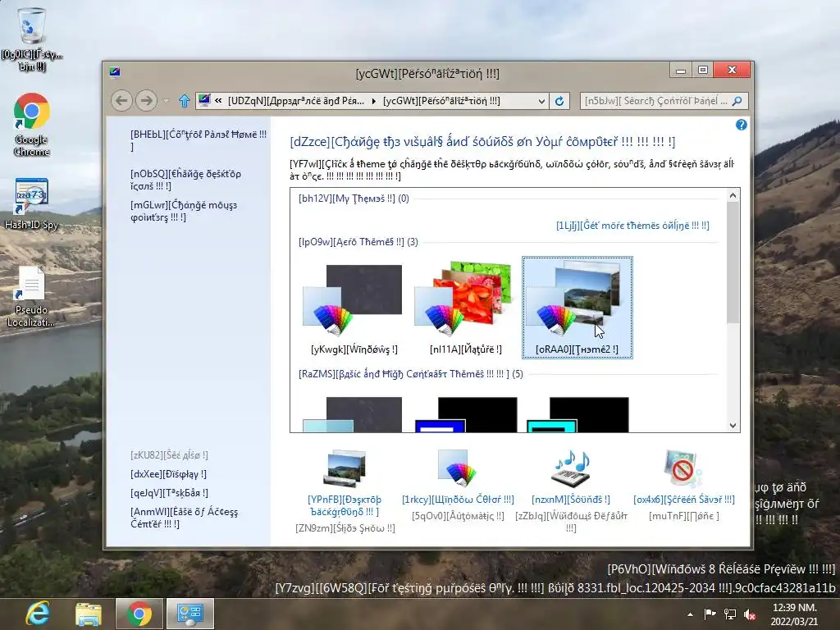Image resolution: width=840 pixels, height=630 pixels.
Task: Open Ease of Access Center link
Action: [185, 518]
